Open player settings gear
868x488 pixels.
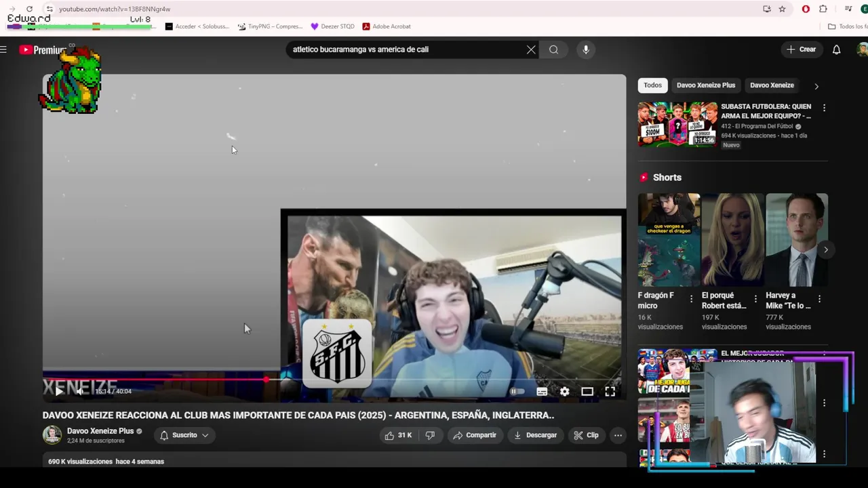(x=564, y=391)
